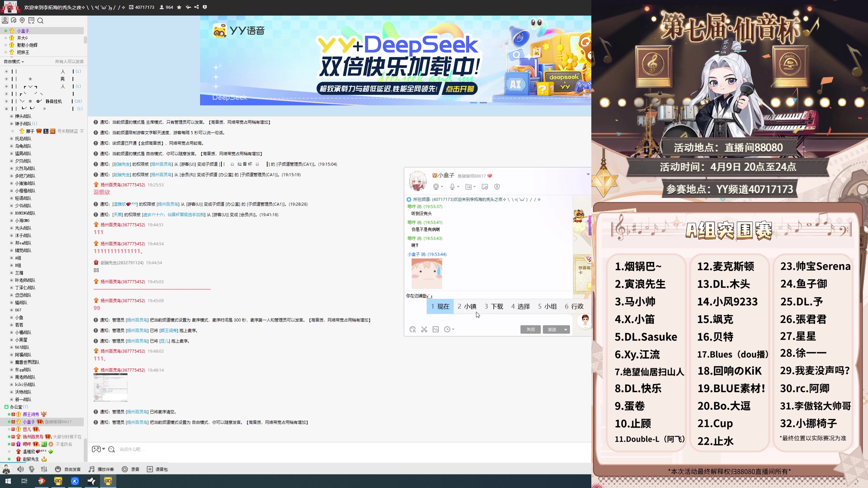Take a screenshot with the scissors icon
The width and height of the screenshot is (868, 488).
point(424,329)
